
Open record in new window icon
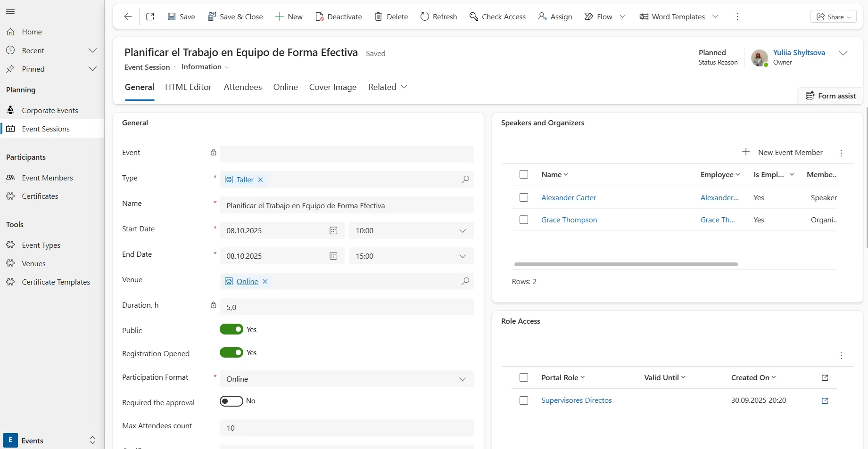tap(150, 16)
